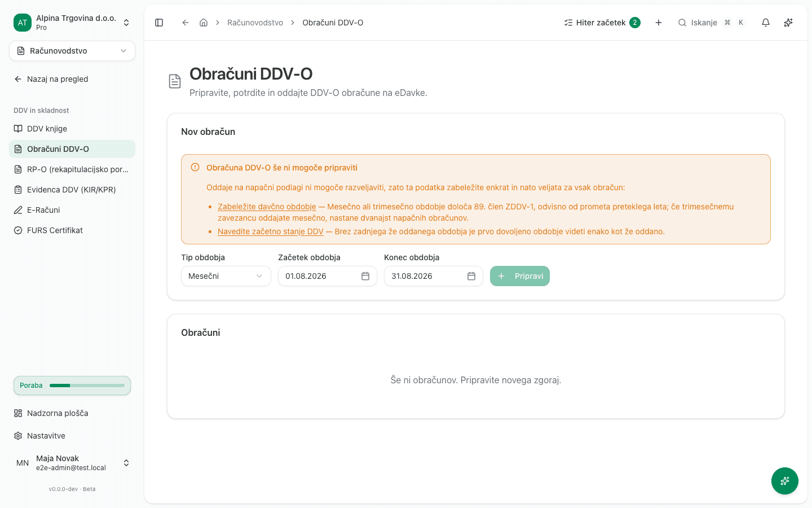This screenshot has height=508, width=812.
Task: Click the 'Še ni obračunov' empty message
Action: tap(476, 380)
